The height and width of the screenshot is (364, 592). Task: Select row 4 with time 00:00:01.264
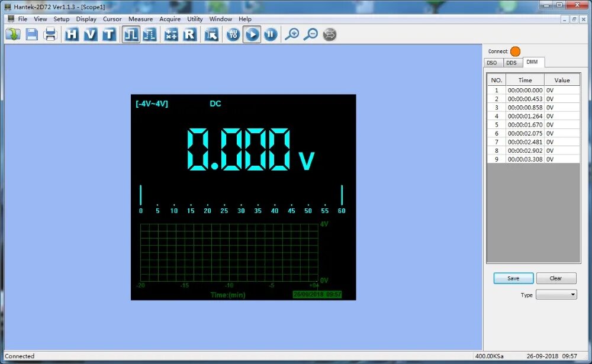click(x=533, y=116)
